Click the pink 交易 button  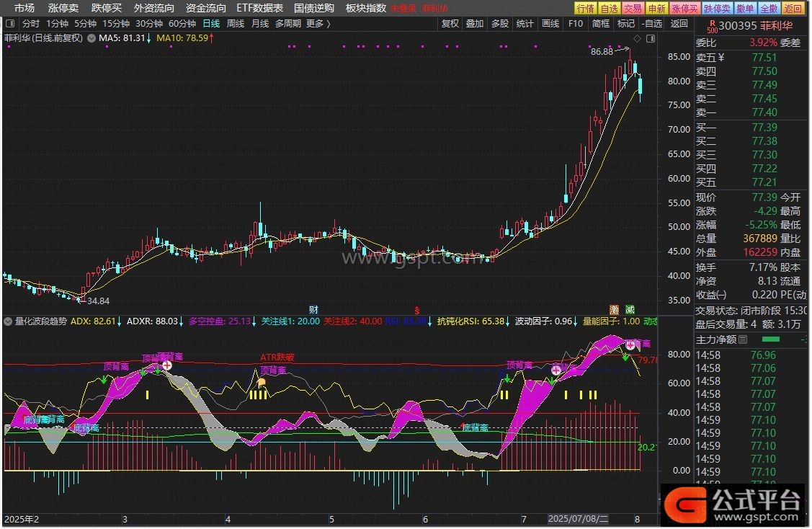point(633,9)
